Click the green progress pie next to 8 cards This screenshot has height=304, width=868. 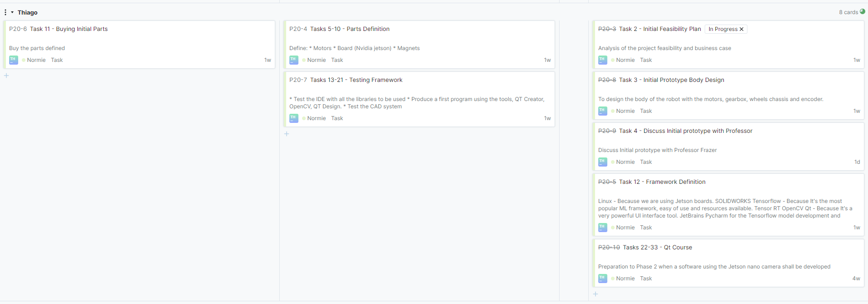pyautogui.click(x=862, y=12)
